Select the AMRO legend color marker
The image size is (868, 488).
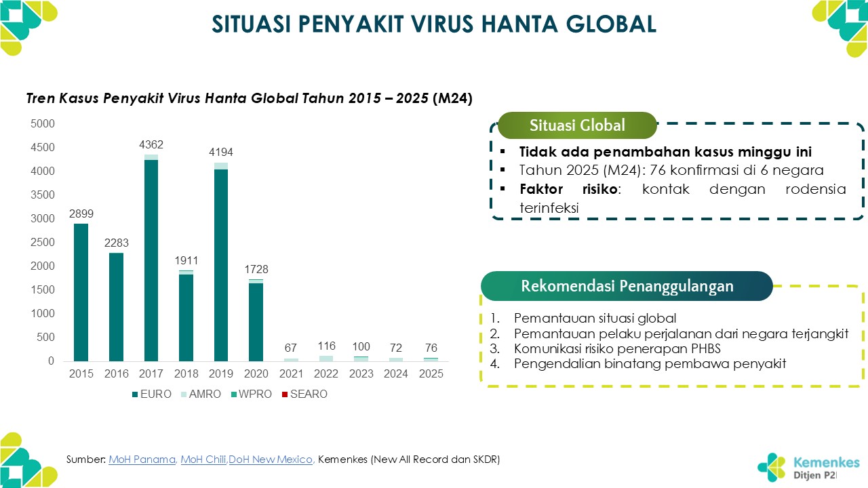184,394
